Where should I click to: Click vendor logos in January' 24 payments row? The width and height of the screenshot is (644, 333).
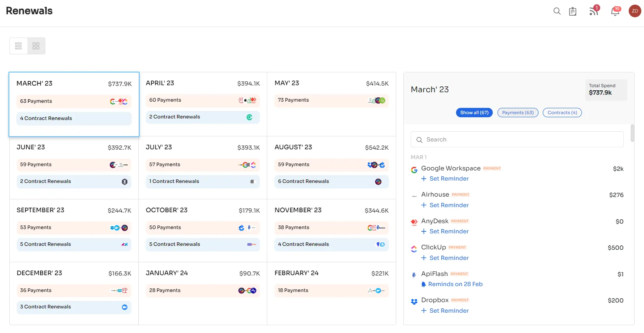click(x=247, y=290)
